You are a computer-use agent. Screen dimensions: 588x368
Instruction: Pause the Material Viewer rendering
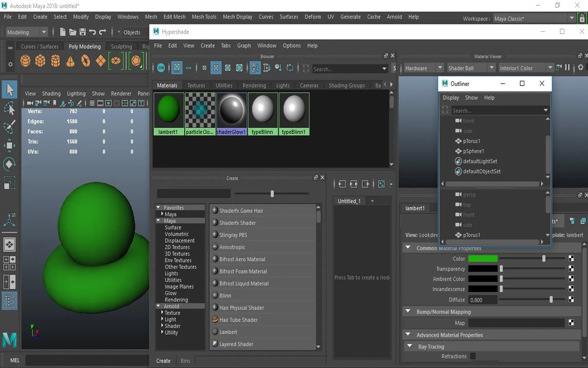pos(567,67)
